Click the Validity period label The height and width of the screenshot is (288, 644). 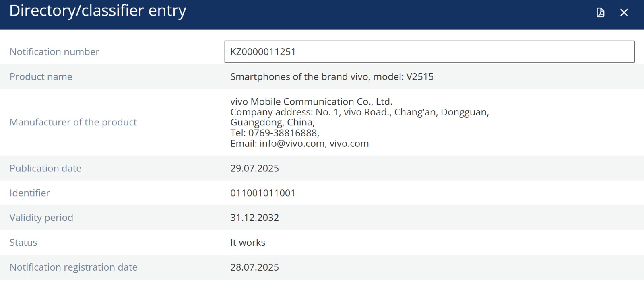pyautogui.click(x=41, y=218)
